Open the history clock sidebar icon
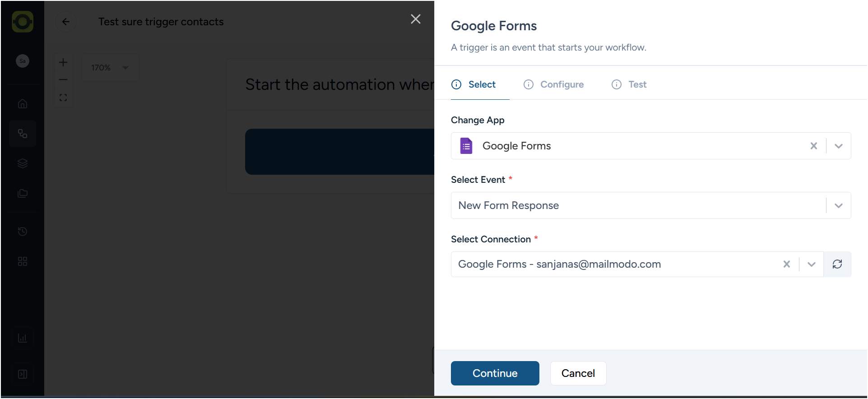The width and height of the screenshot is (868, 399). pos(23,232)
